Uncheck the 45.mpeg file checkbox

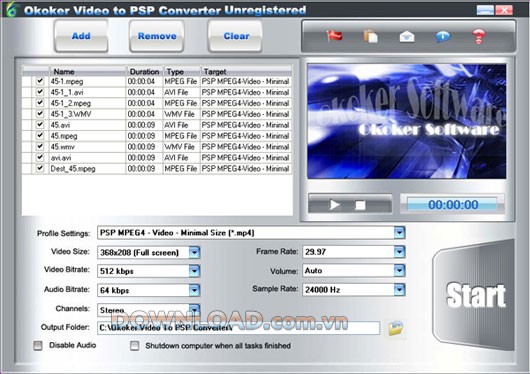point(40,135)
